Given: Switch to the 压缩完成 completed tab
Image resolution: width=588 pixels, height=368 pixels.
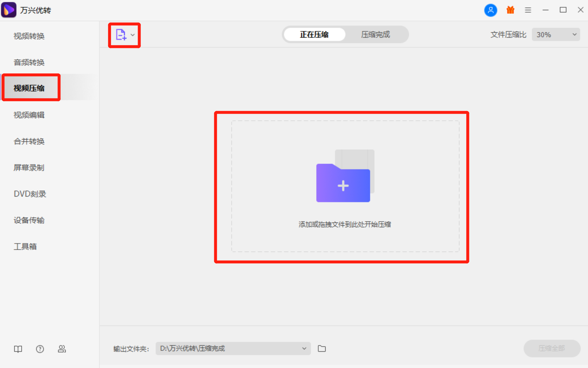Looking at the screenshot, I should (375, 34).
